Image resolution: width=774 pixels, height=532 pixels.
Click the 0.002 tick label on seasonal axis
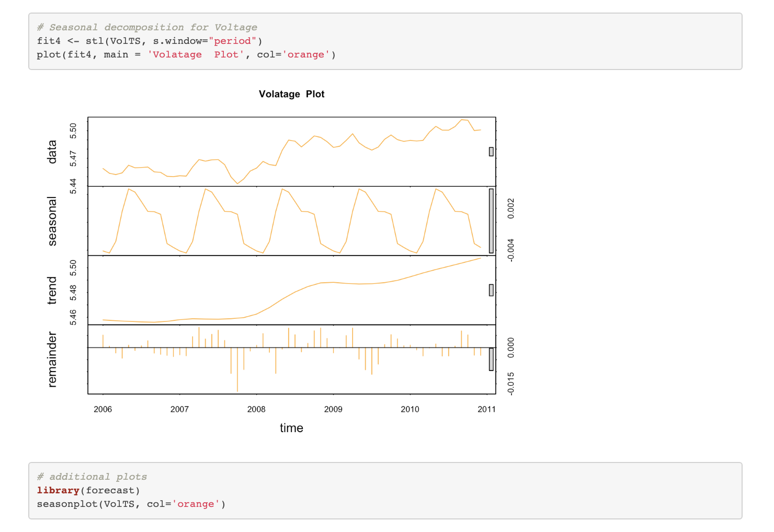click(511, 208)
